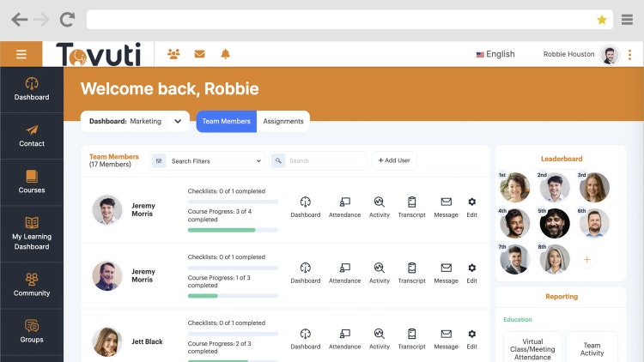Switch to the Assignments tab
This screenshot has width=644, height=362.
click(283, 121)
